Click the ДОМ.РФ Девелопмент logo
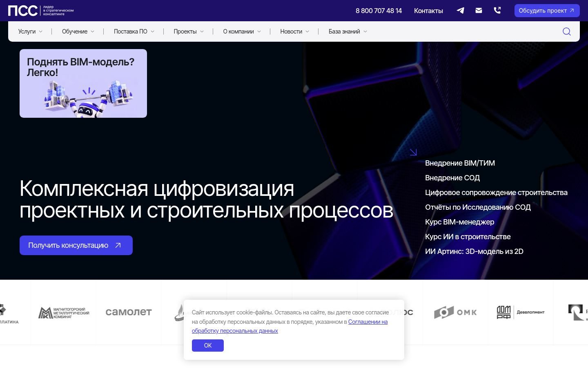The image size is (588, 368). pos(521,312)
